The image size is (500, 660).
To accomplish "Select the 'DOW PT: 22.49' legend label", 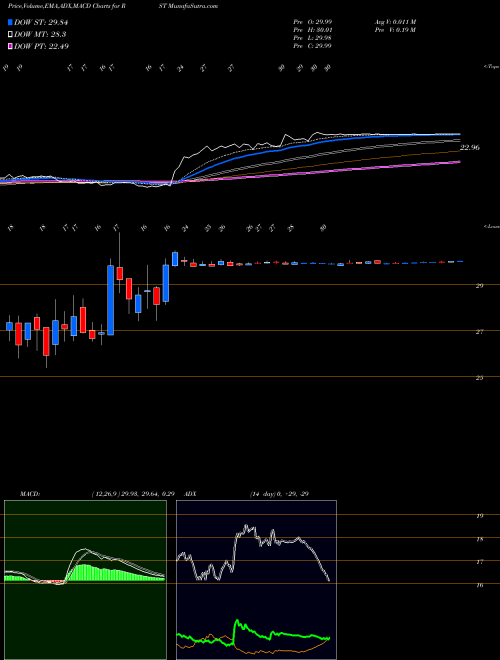I will click(x=41, y=46).
